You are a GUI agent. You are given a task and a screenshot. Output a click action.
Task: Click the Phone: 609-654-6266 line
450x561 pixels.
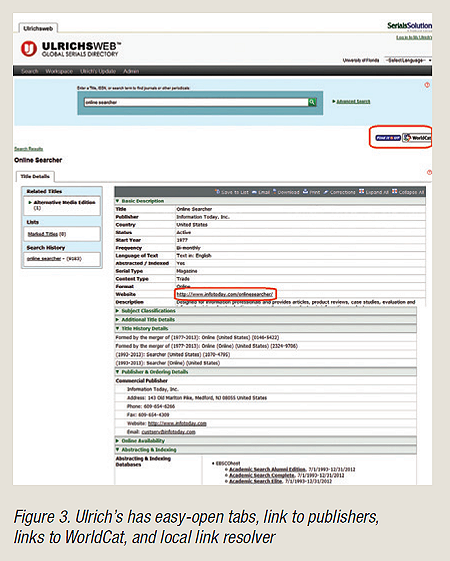click(x=151, y=406)
